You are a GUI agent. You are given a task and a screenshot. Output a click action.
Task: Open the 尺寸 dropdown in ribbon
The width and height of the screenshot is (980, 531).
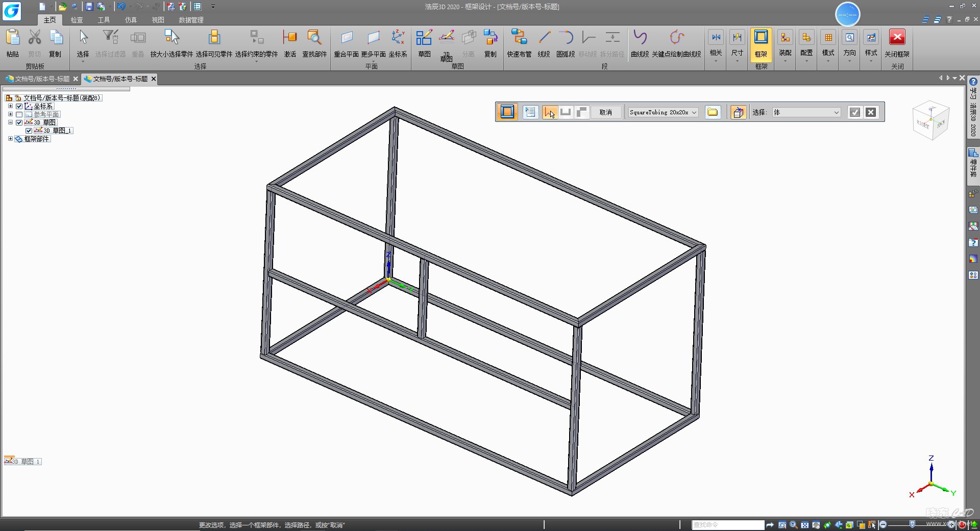click(x=737, y=46)
